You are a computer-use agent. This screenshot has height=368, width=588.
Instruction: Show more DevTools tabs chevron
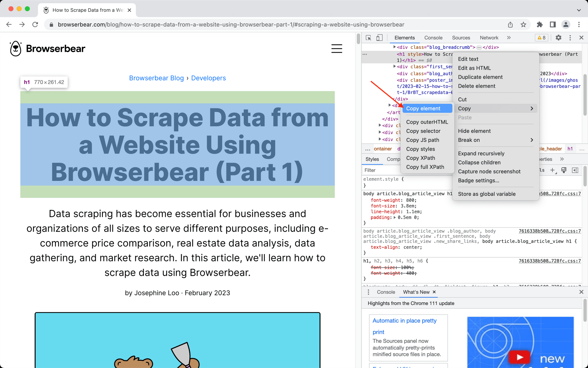(x=509, y=38)
